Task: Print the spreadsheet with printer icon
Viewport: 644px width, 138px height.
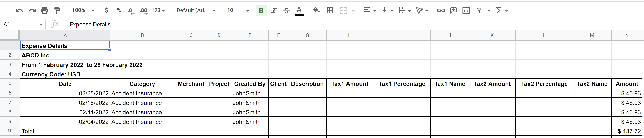Action: click(44, 11)
